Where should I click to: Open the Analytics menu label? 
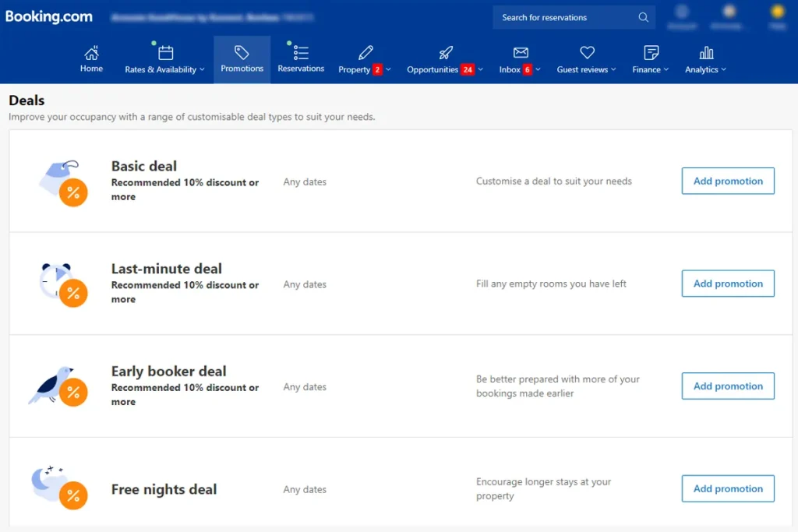[701, 69]
